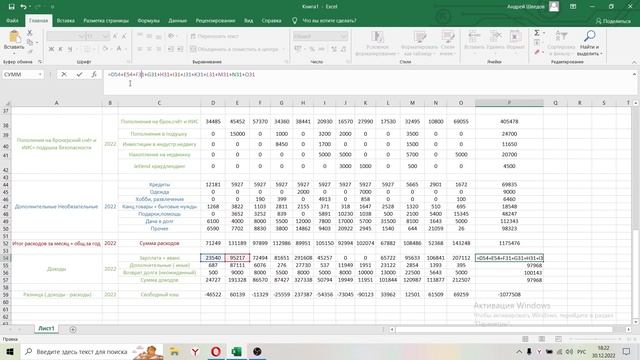
Task: Expand the formula bar
Action: tap(635, 74)
